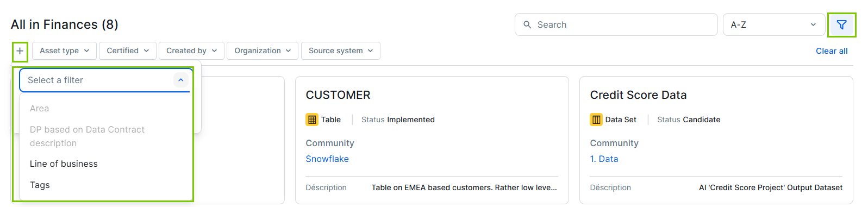Click the search magnifier icon

click(x=527, y=24)
